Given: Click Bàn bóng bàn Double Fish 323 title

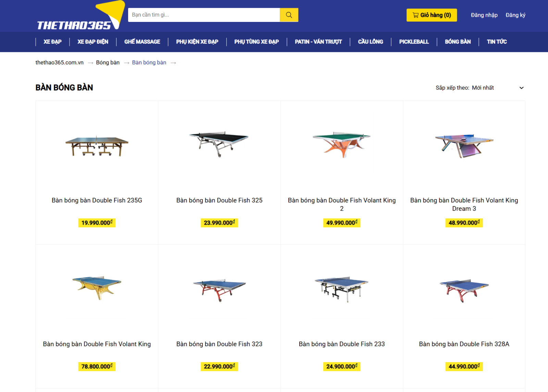Looking at the screenshot, I should [219, 344].
